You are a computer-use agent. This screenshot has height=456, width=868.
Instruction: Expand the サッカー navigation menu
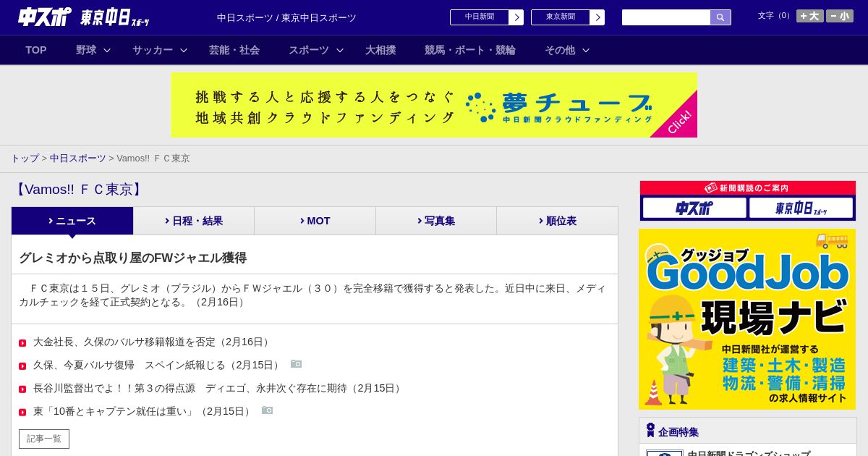tap(160, 50)
